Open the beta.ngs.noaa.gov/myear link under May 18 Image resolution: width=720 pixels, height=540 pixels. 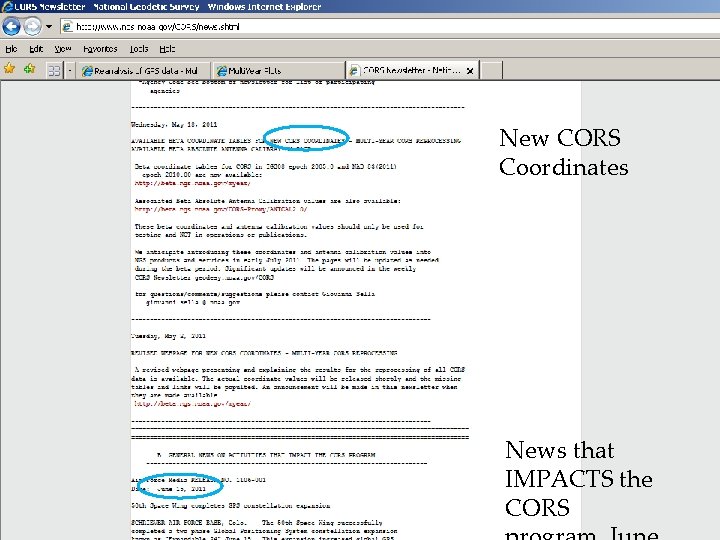192,183
